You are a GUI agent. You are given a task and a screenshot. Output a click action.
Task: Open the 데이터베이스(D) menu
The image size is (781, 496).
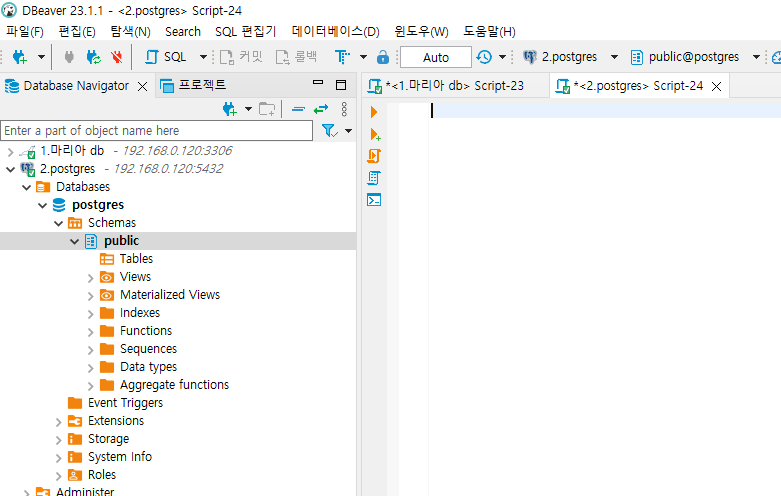coord(336,32)
